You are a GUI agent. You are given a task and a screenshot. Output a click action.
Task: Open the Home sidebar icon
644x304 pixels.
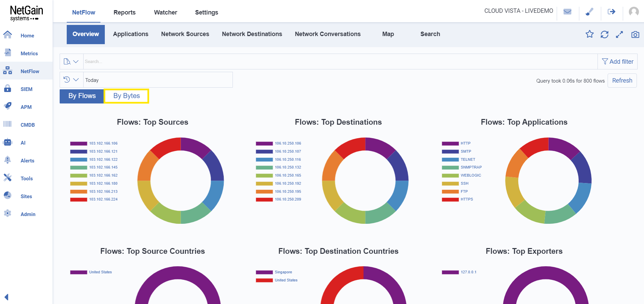[7, 35]
